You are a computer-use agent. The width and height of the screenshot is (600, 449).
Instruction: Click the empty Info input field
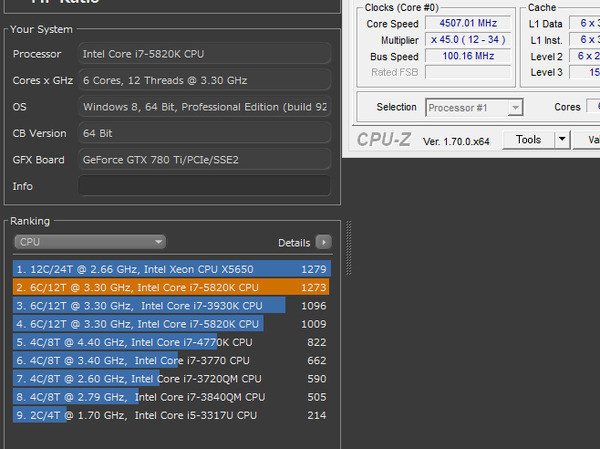pyautogui.click(x=205, y=186)
